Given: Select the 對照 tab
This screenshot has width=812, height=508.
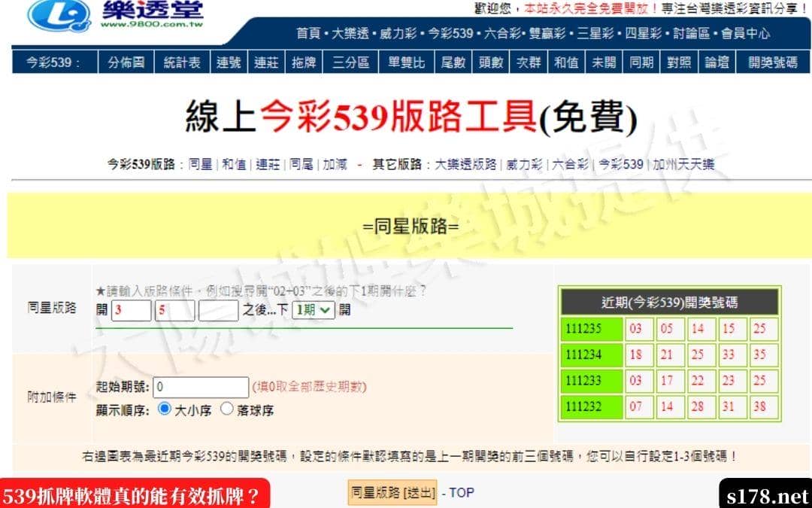Looking at the screenshot, I should point(679,62).
